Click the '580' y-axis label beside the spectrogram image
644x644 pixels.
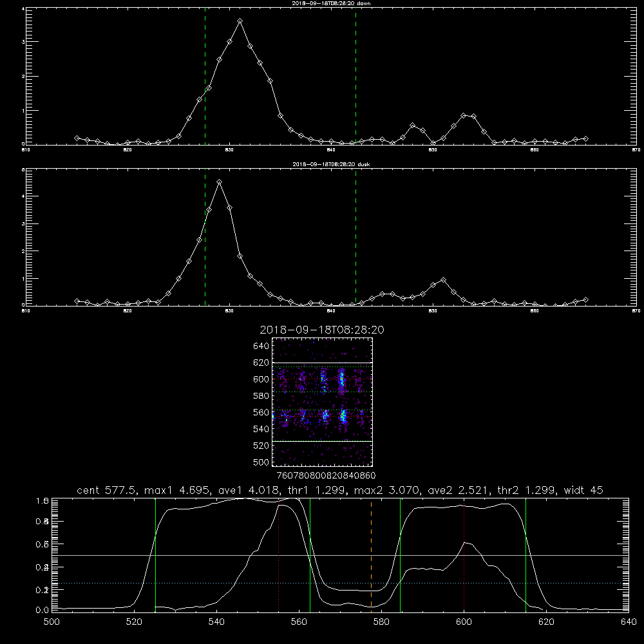pos(261,396)
